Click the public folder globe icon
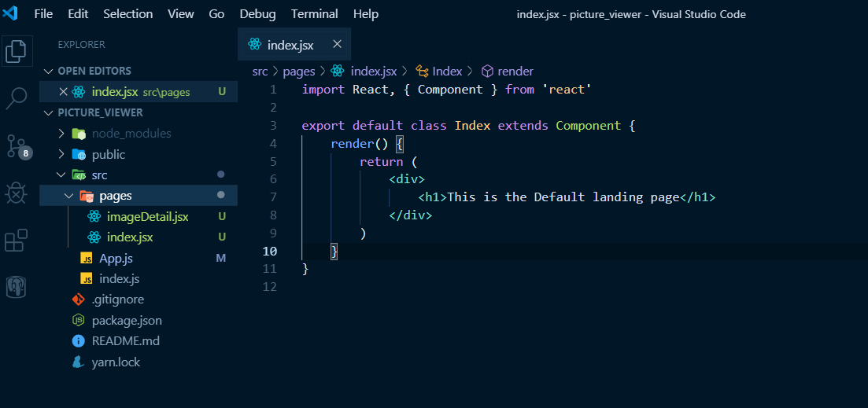Screen dimensions: 868x408 [x=79, y=155]
